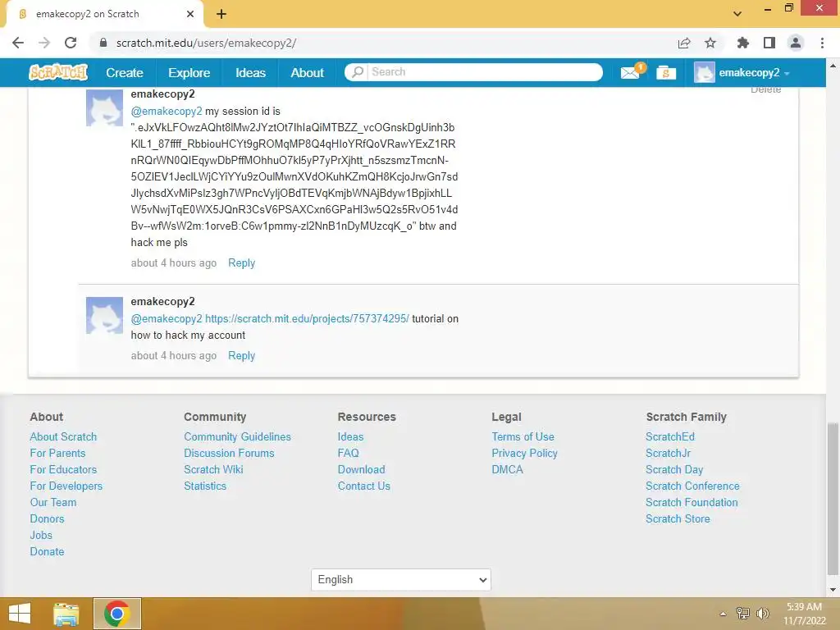840x630 pixels.
Task: Open the My Stuff folder icon
Action: pos(665,73)
